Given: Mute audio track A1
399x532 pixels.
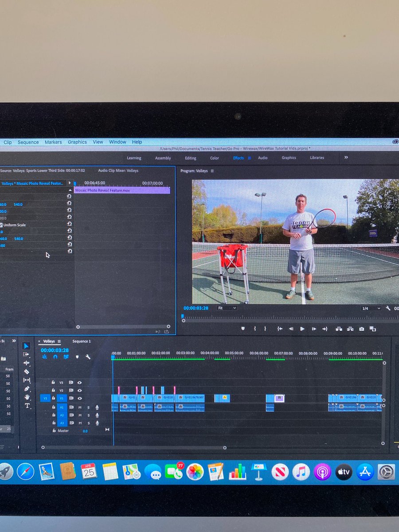Looking at the screenshot, I should point(80,407).
